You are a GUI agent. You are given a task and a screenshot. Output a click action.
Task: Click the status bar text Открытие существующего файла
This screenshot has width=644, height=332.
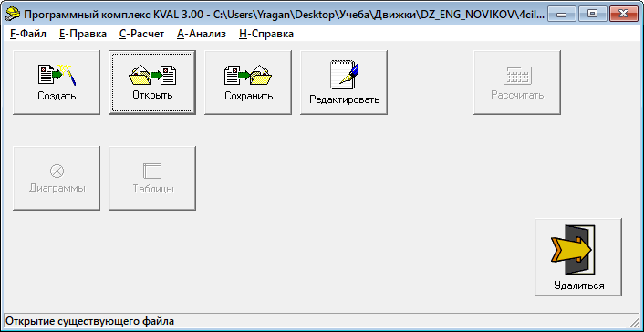pos(89,321)
